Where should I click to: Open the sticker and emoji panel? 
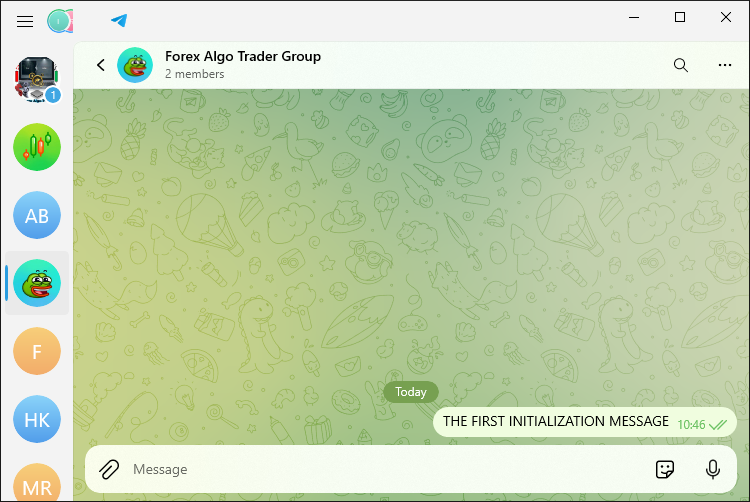(664, 469)
